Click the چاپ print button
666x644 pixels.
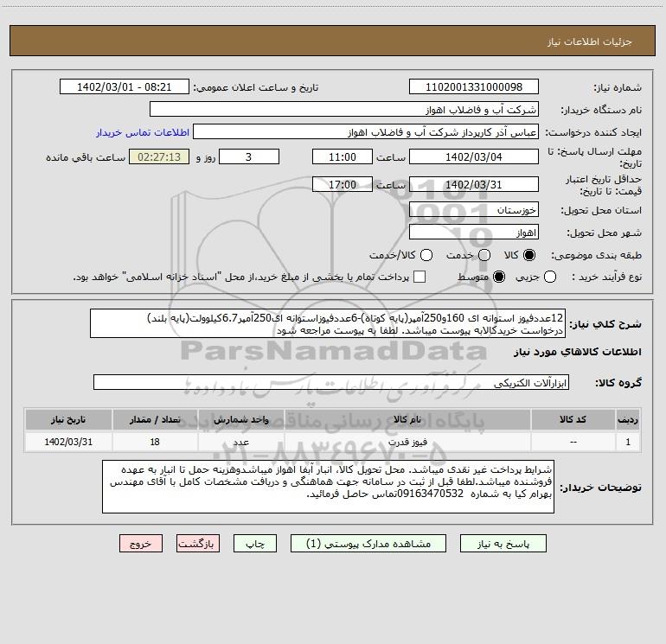click(255, 544)
